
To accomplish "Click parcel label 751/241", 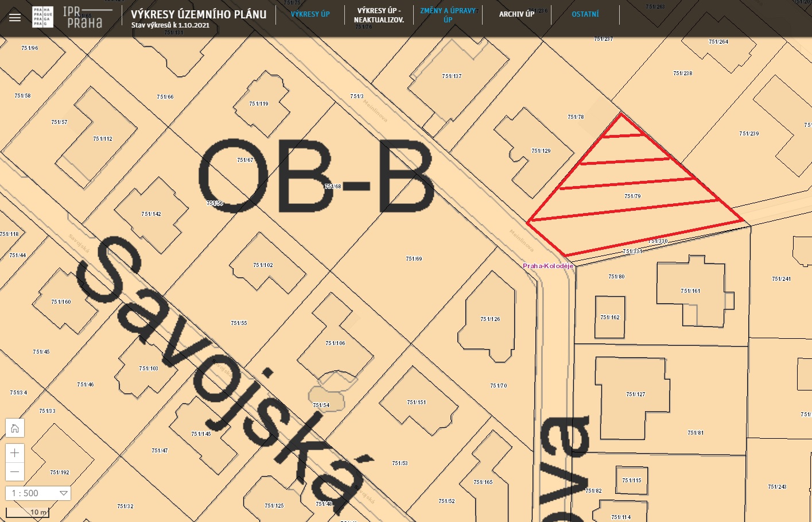I will (x=782, y=279).
